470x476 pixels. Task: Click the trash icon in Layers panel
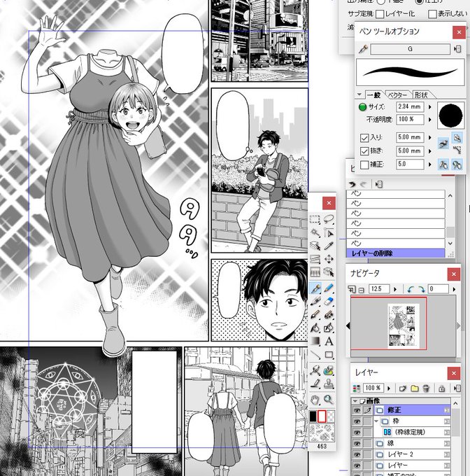(426, 388)
